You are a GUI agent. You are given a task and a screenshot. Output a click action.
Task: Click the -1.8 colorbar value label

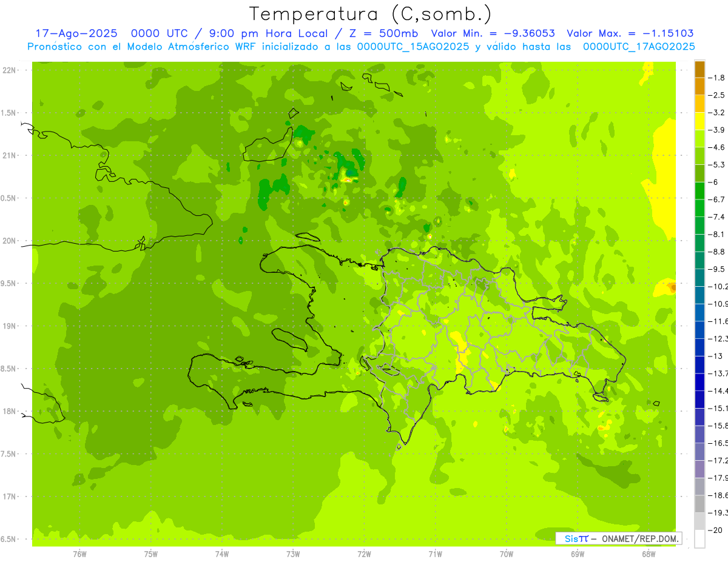(x=718, y=78)
